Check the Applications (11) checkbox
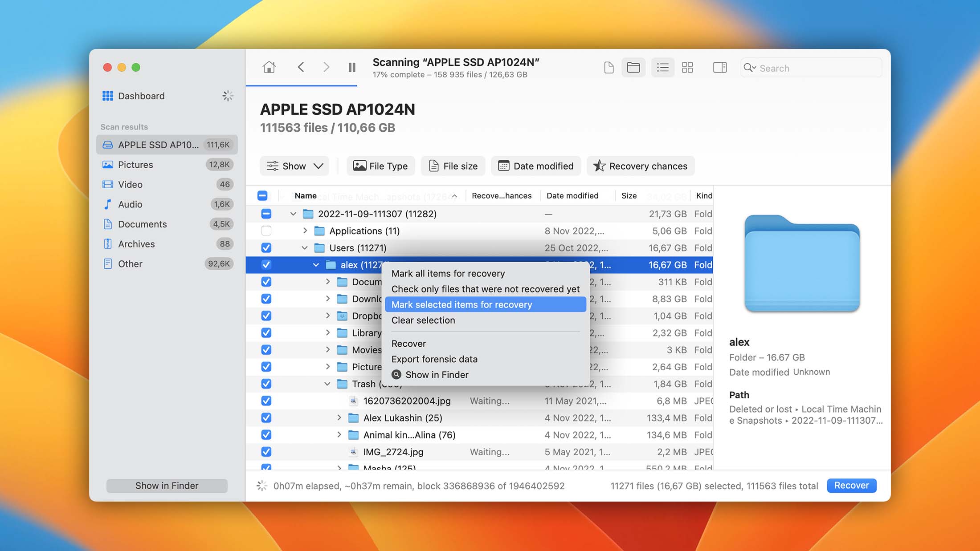Image resolution: width=980 pixels, height=551 pixels. pyautogui.click(x=266, y=231)
